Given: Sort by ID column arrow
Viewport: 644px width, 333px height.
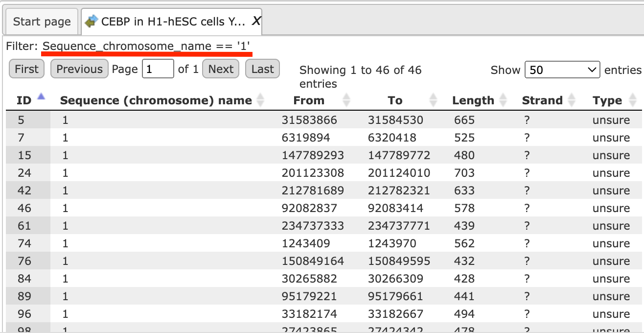Looking at the screenshot, I should point(41,96).
